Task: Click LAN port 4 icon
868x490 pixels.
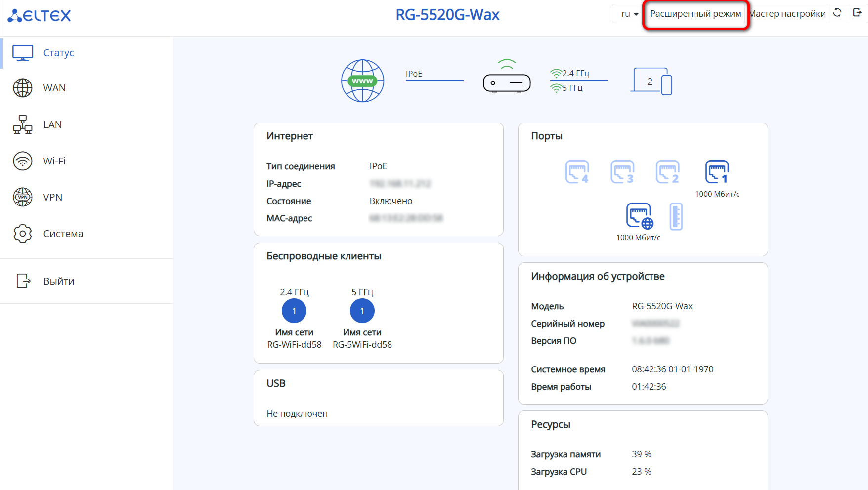Action: 577,172
